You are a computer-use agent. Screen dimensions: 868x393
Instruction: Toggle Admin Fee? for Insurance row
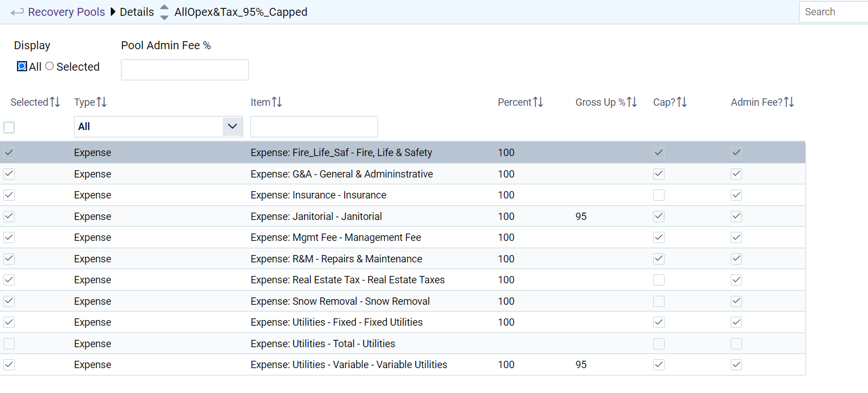pos(736,195)
